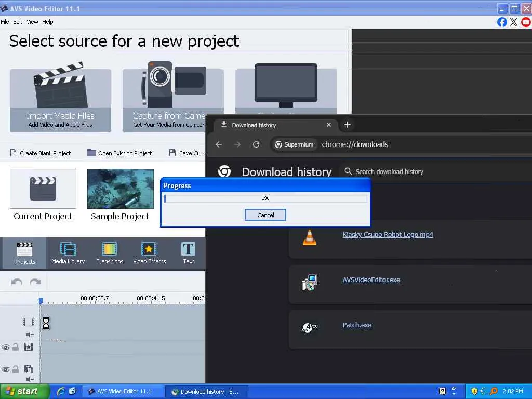Open AVS Facebook page icon
This screenshot has width=532, height=399.
(502, 22)
